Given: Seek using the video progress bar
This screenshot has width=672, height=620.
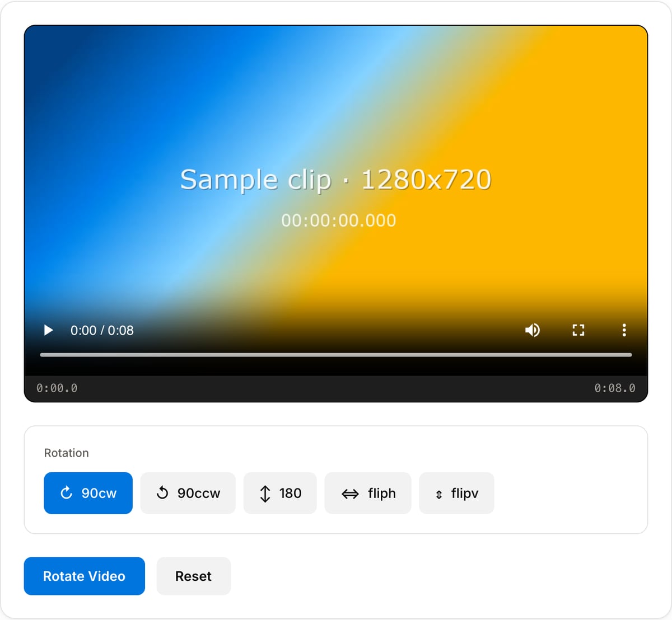Looking at the screenshot, I should click(336, 355).
